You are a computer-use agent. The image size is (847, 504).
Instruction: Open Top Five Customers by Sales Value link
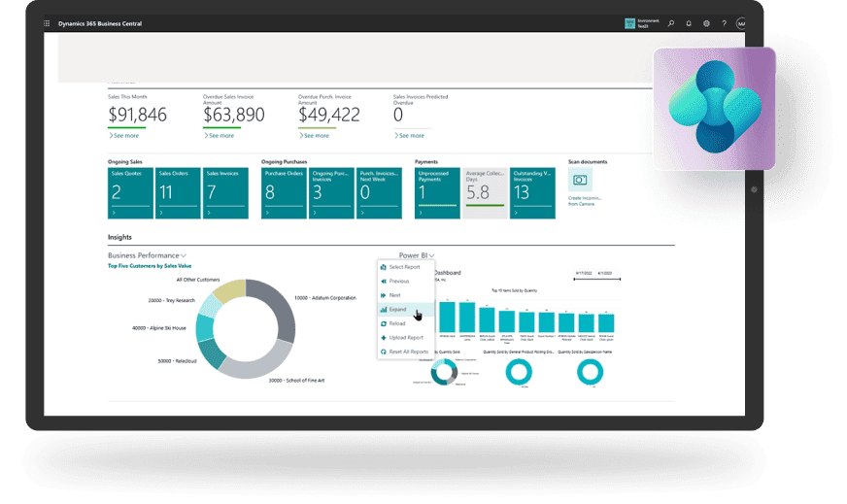[x=150, y=266]
